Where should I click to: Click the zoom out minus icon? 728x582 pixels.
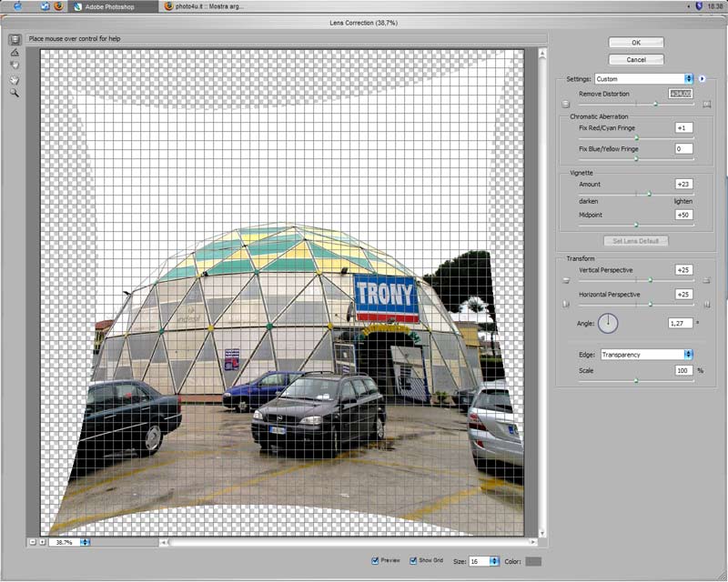click(33, 540)
